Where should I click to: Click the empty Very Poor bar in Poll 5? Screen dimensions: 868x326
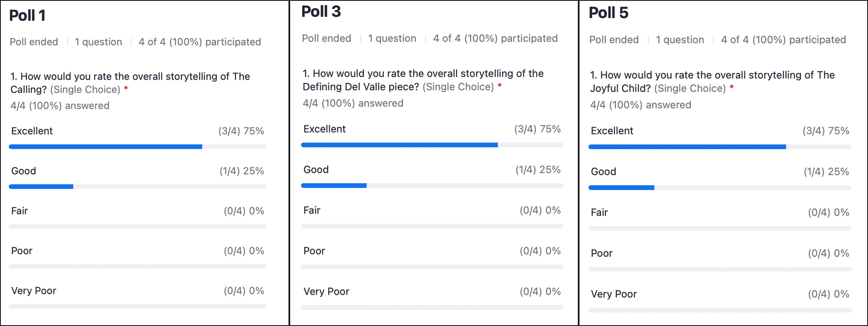[720, 310]
